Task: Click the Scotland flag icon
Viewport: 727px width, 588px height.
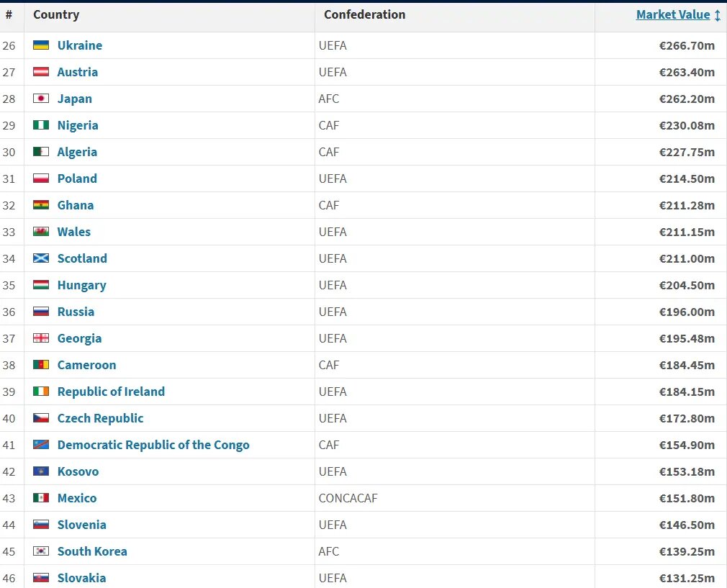Action: pyautogui.click(x=41, y=258)
